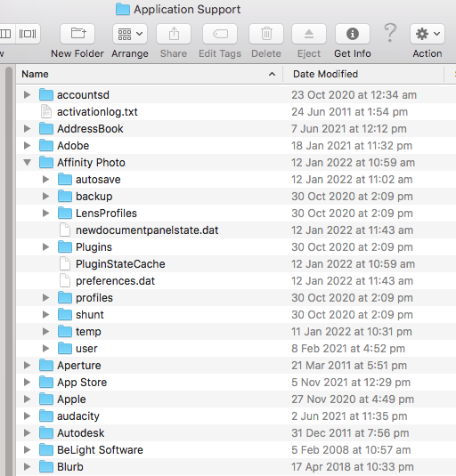Select the newdocumentpanelstate.dat file icon

point(65,230)
